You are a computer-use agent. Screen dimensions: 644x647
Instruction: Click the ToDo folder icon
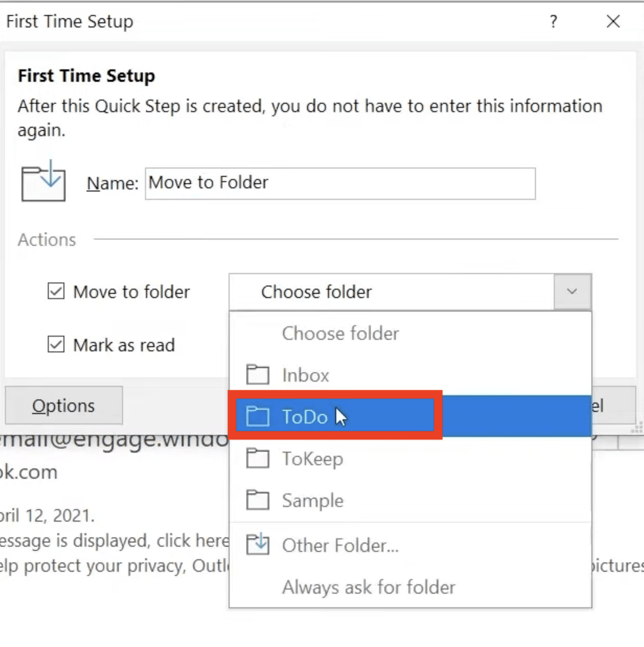(x=258, y=416)
